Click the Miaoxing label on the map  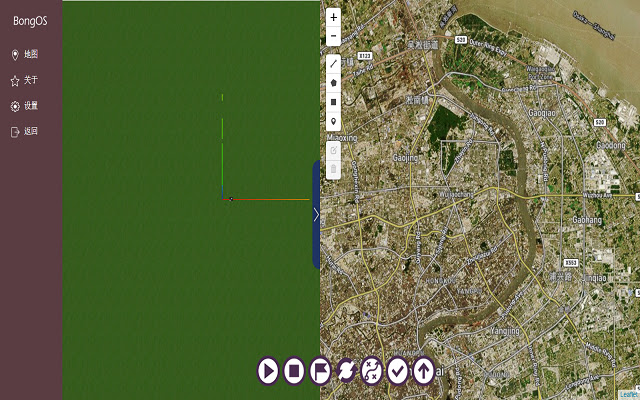pyautogui.click(x=342, y=138)
